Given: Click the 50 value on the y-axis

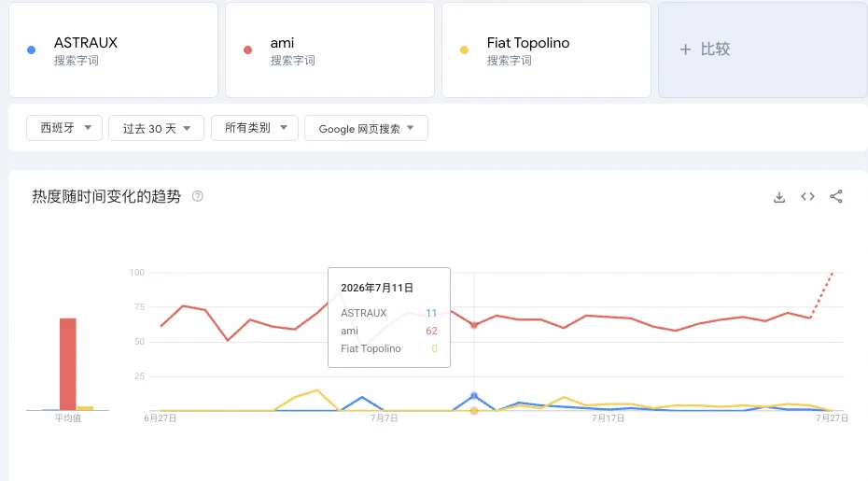Looking at the screenshot, I should tap(139, 342).
